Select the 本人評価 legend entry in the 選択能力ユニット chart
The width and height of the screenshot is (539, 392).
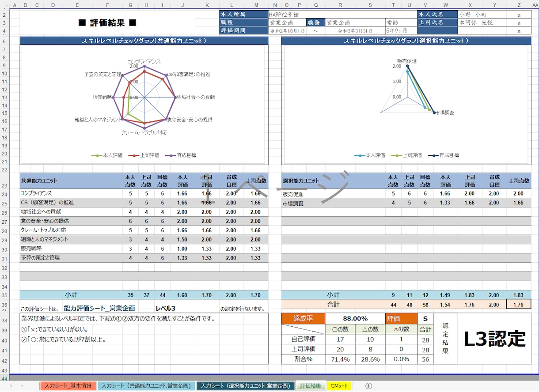[x=370, y=155]
